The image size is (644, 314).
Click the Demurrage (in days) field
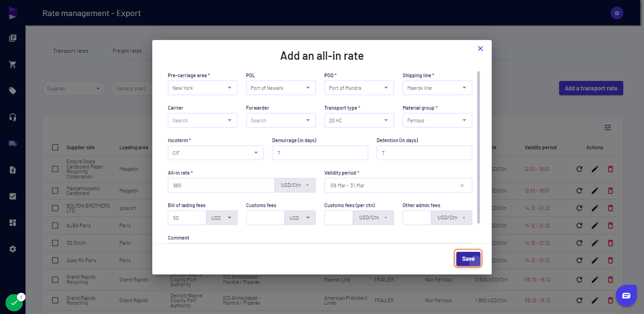(x=320, y=153)
